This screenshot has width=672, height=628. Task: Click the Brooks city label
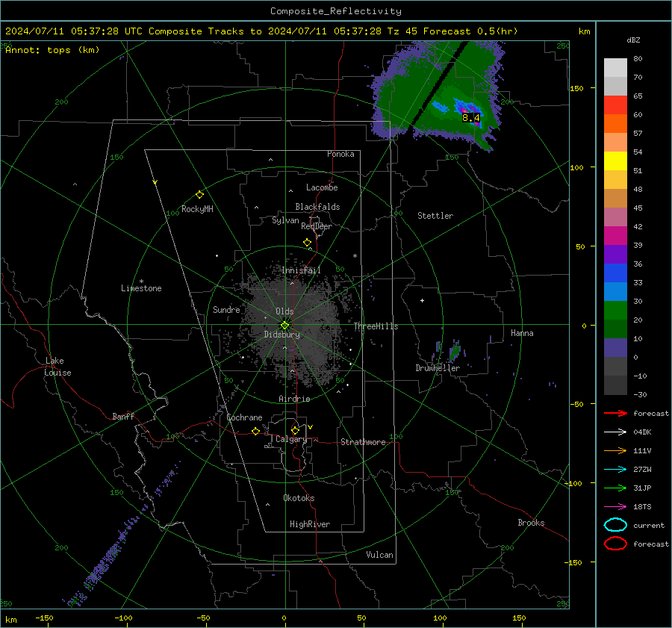pos(531,523)
